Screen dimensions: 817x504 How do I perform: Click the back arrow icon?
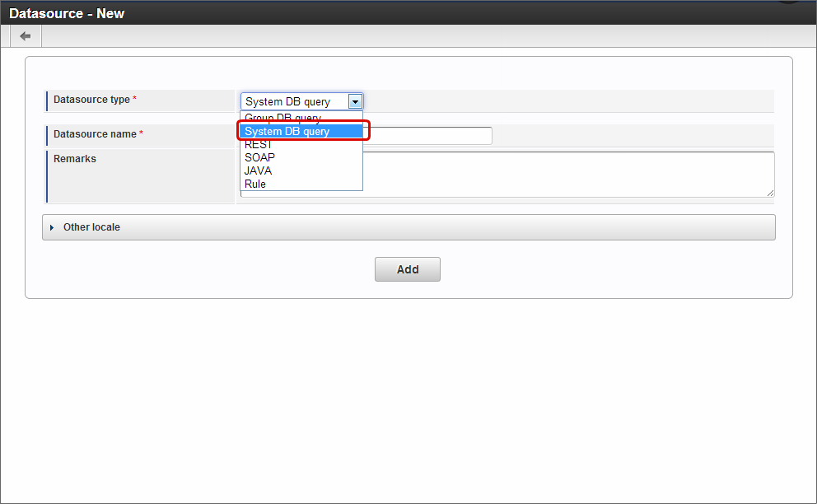[25, 36]
